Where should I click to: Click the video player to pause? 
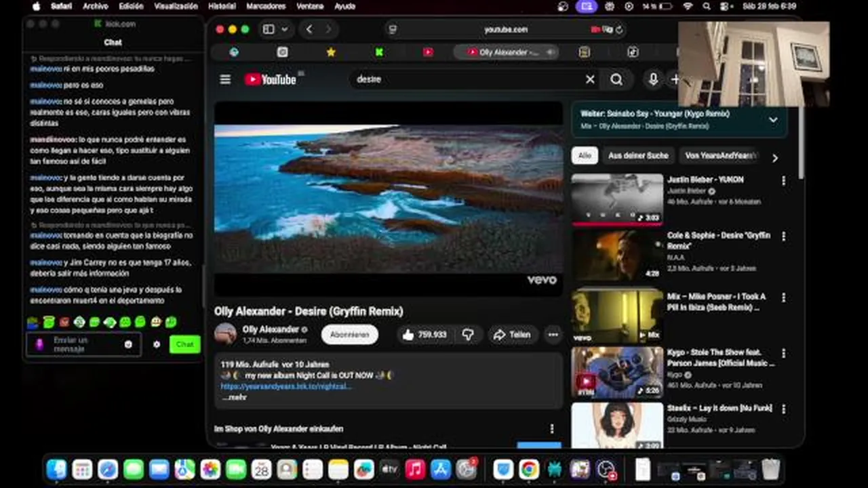point(389,199)
